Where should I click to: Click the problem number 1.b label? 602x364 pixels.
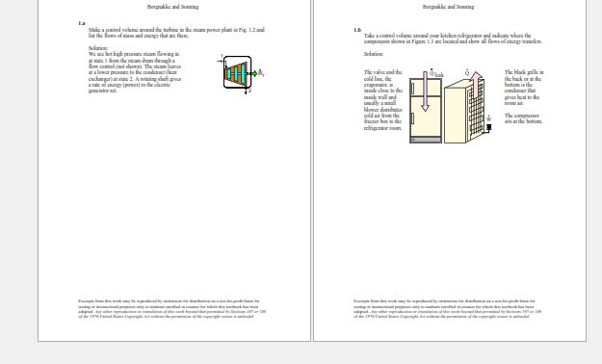pyautogui.click(x=357, y=30)
